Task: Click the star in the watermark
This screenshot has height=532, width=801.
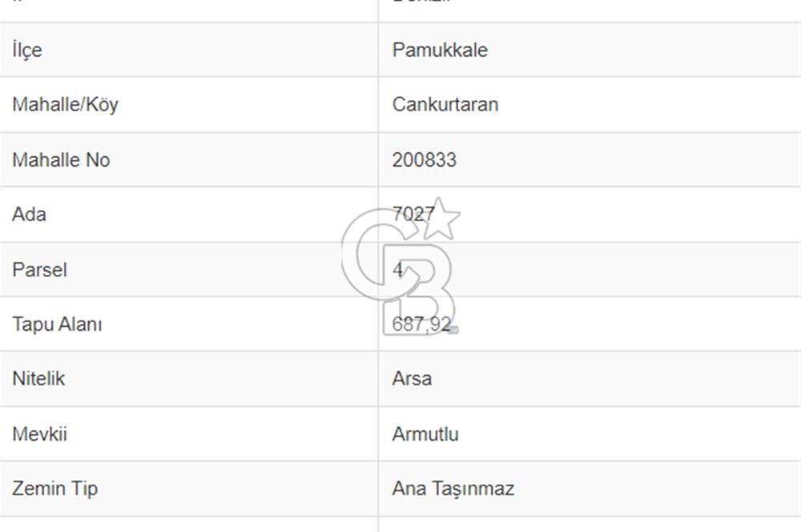Action: [x=439, y=219]
